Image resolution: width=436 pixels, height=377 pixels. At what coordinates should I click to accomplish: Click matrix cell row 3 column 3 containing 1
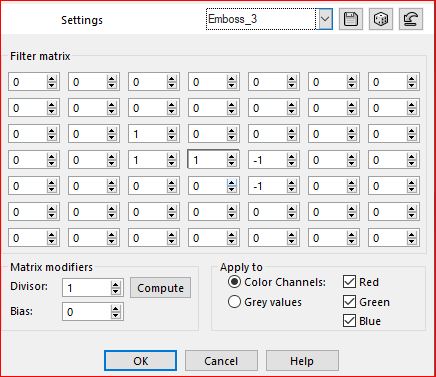(x=147, y=134)
